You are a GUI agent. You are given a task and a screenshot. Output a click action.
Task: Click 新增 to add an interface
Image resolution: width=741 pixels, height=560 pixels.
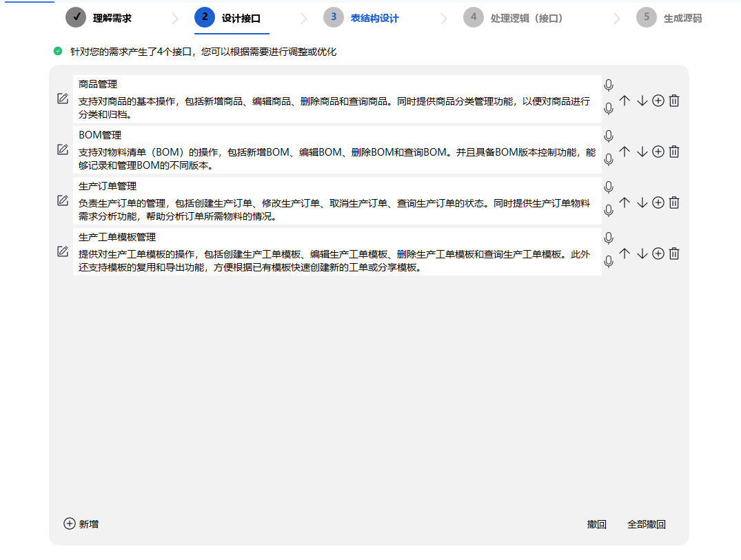pyautogui.click(x=81, y=523)
